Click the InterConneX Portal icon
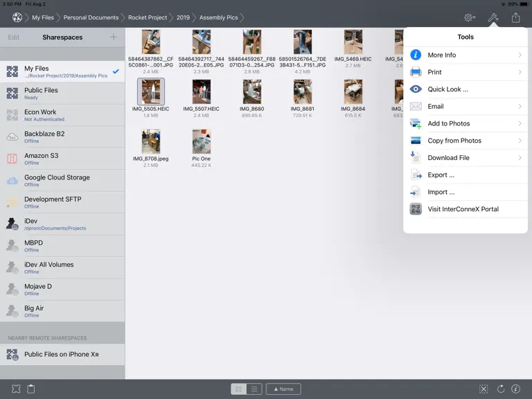 pyautogui.click(x=416, y=209)
